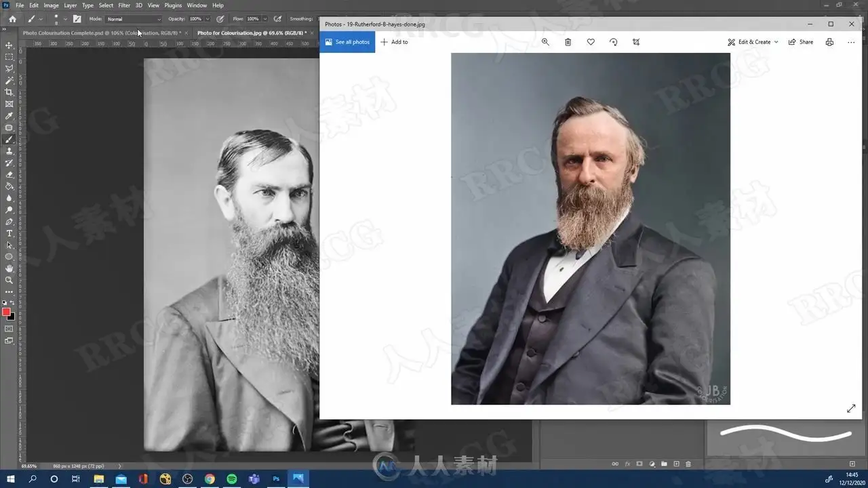Viewport: 868px width, 488px height.
Task: Select the Zoom tool in Photoshop toolbar
Action: pos(9,280)
